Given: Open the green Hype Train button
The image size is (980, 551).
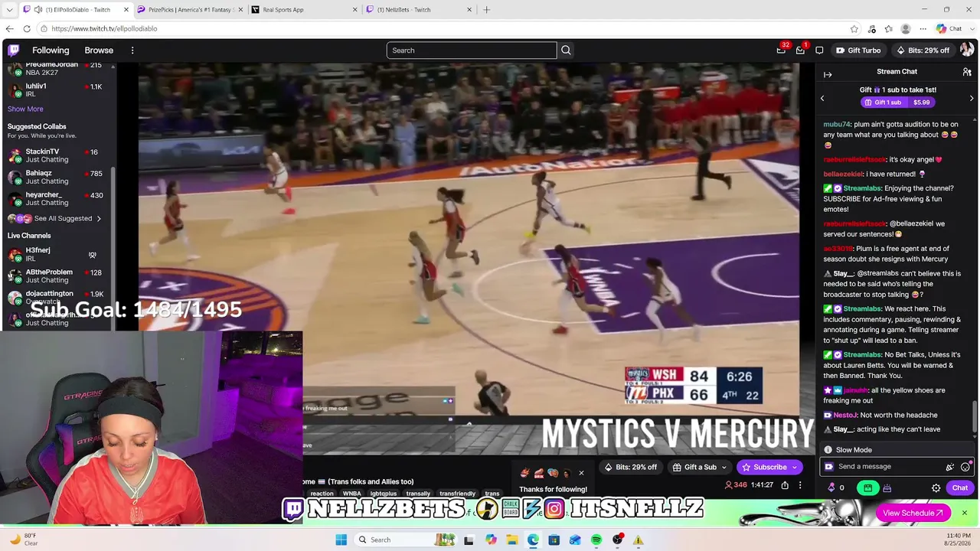Looking at the screenshot, I should pos(867,488).
